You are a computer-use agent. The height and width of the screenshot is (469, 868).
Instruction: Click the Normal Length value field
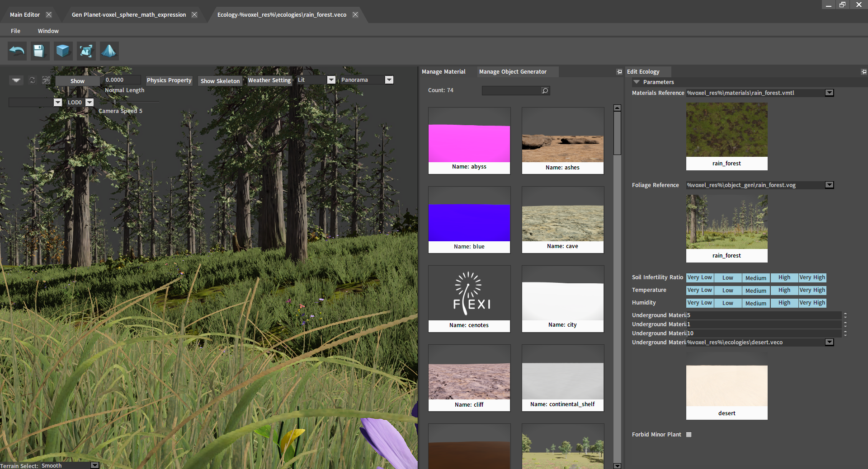122,80
